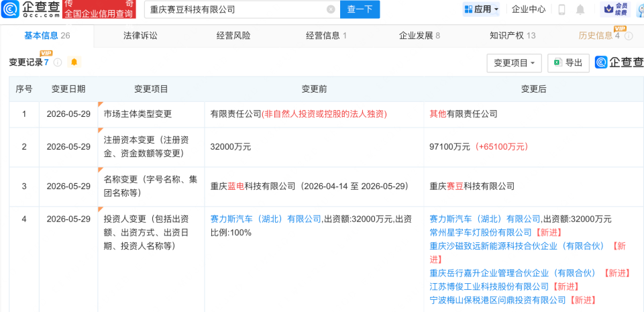This screenshot has width=644, height=312.
Task: Open 重庆沙磁致远新能源科技合伙企业 link
Action: (517, 246)
